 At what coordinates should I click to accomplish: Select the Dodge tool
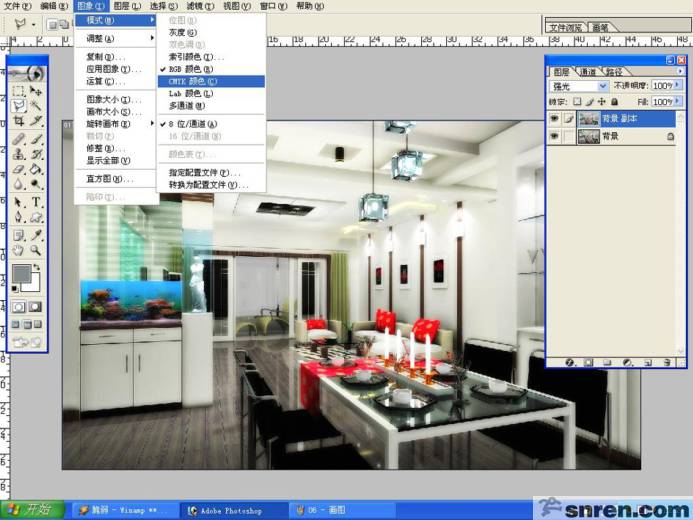coord(36,184)
